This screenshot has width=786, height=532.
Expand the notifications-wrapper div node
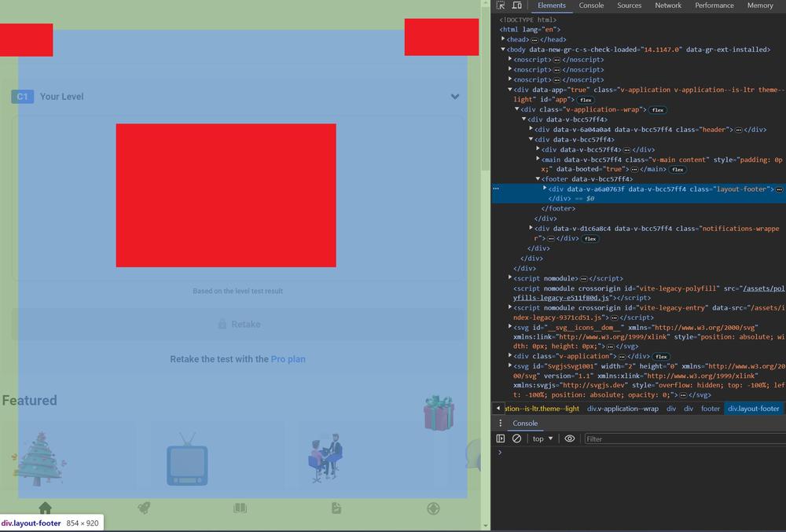531,229
